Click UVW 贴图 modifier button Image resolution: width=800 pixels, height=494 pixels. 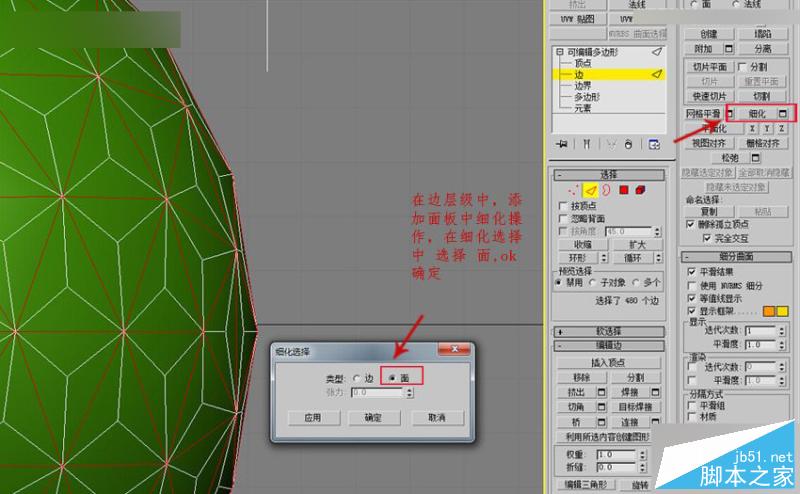(x=578, y=19)
